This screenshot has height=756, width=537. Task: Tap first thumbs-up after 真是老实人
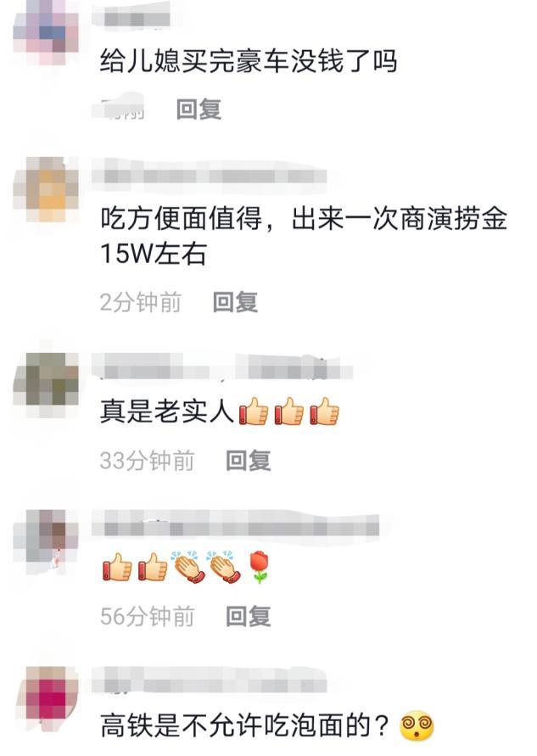254,412
